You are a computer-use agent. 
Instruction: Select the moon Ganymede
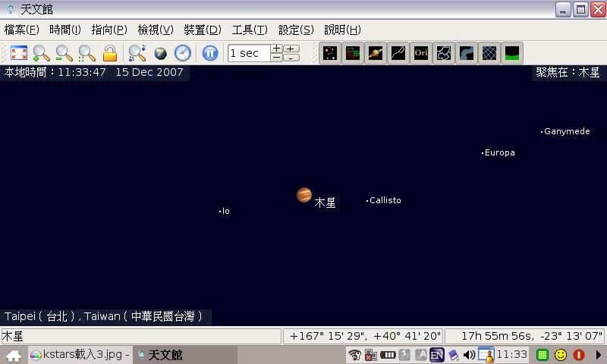pyautogui.click(x=565, y=131)
